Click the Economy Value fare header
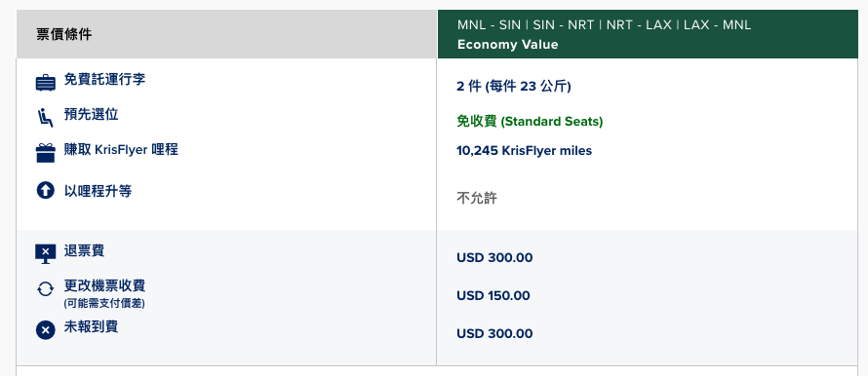 pos(507,45)
